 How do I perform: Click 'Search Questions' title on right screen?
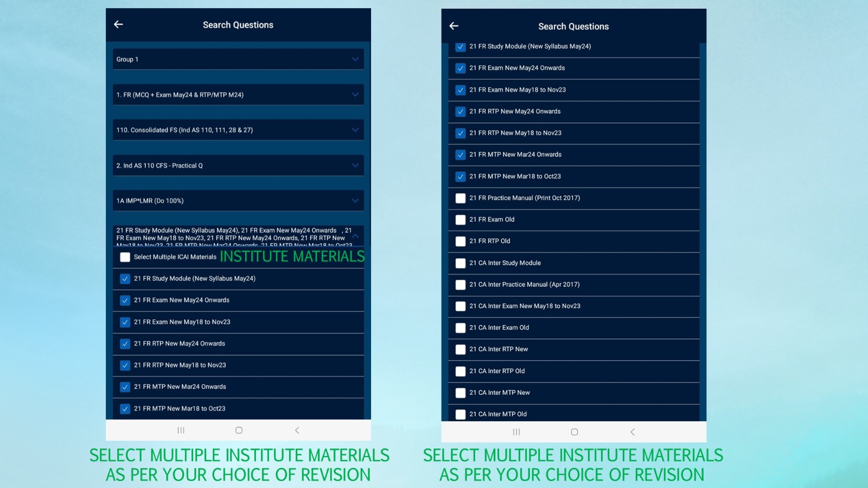573,27
